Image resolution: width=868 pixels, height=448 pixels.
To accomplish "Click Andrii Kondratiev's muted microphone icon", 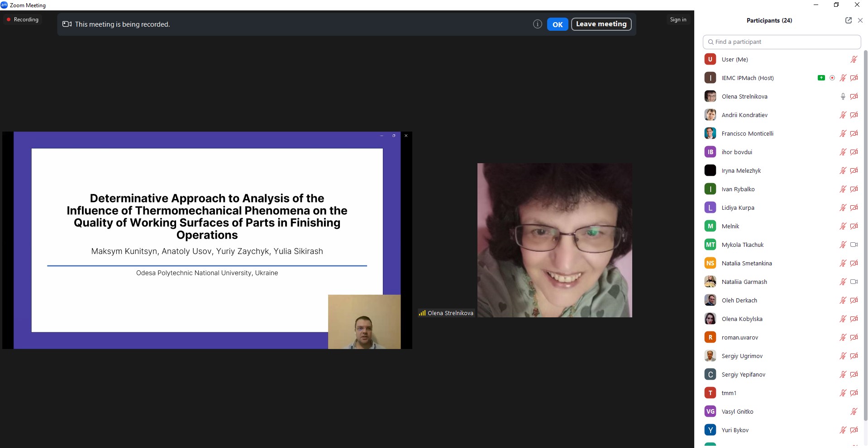I will [843, 115].
